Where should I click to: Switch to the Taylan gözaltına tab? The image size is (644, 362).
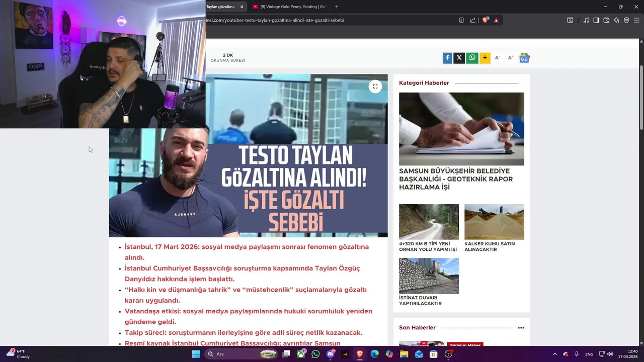pos(220,7)
